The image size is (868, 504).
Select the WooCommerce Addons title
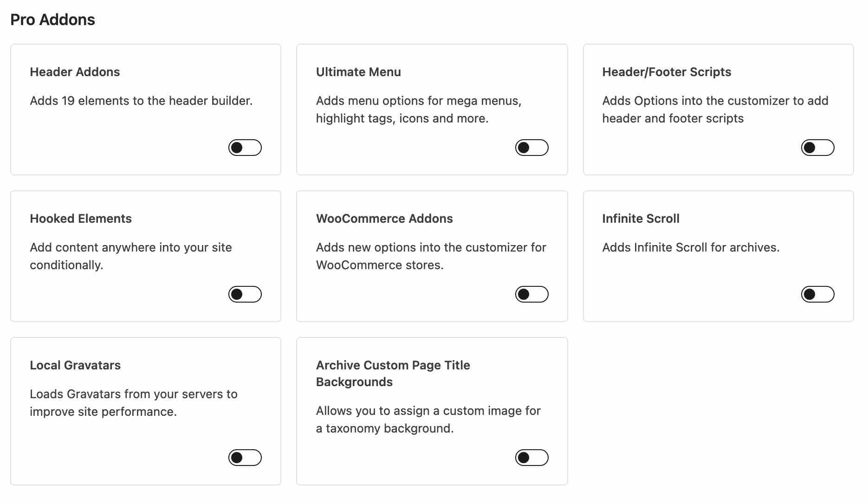384,219
